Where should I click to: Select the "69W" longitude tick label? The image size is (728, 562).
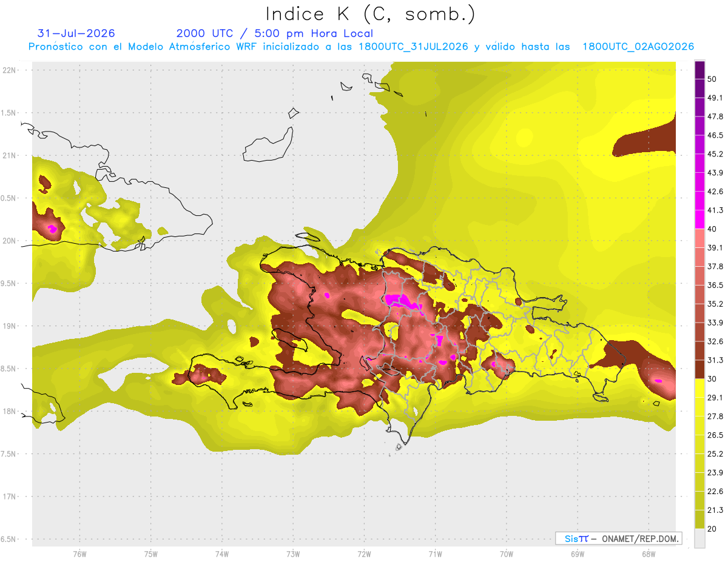[x=577, y=555]
